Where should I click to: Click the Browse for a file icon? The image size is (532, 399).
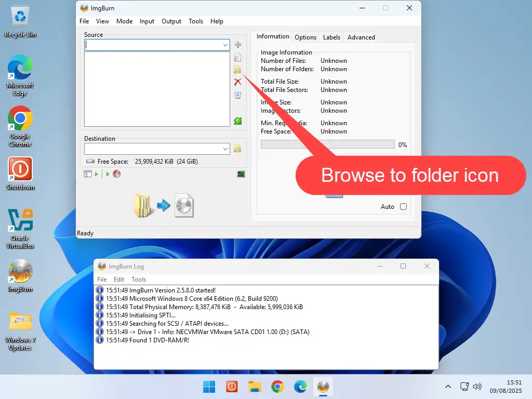(237, 58)
